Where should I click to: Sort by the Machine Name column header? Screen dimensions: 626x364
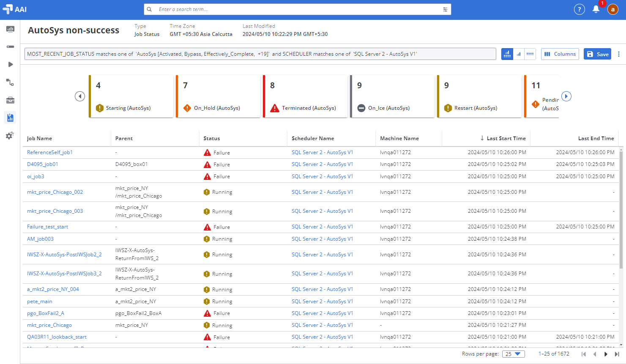point(399,139)
